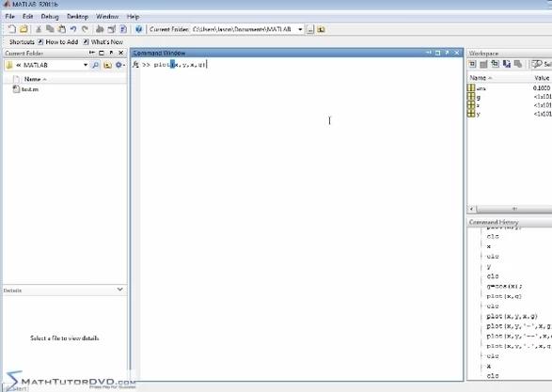Click New variable icon in Workspace toolbar
The image size is (552, 392).
point(472,64)
